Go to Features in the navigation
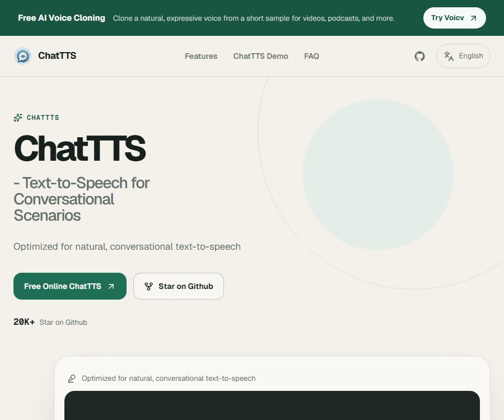504x420 pixels. point(201,56)
